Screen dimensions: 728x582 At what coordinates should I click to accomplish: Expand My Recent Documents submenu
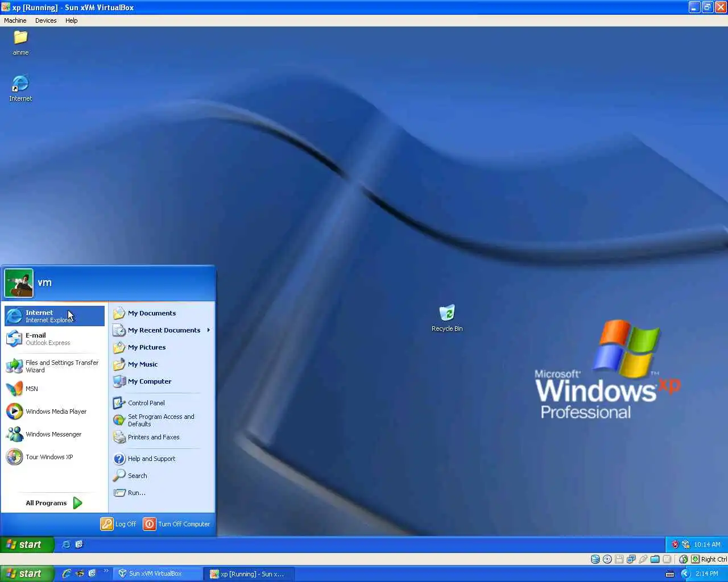(162, 330)
